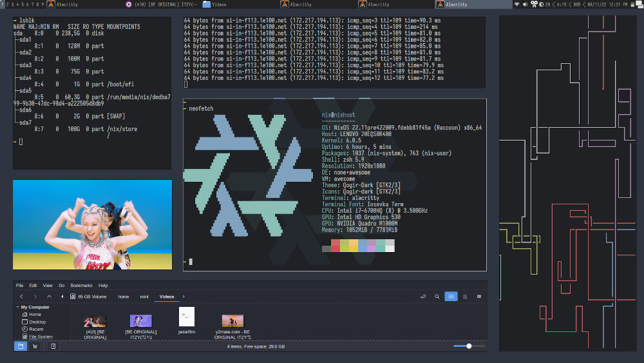Hide the sidebar using status bar button
The width and height of the screenshot is (644, 363).
pos(53,346)
